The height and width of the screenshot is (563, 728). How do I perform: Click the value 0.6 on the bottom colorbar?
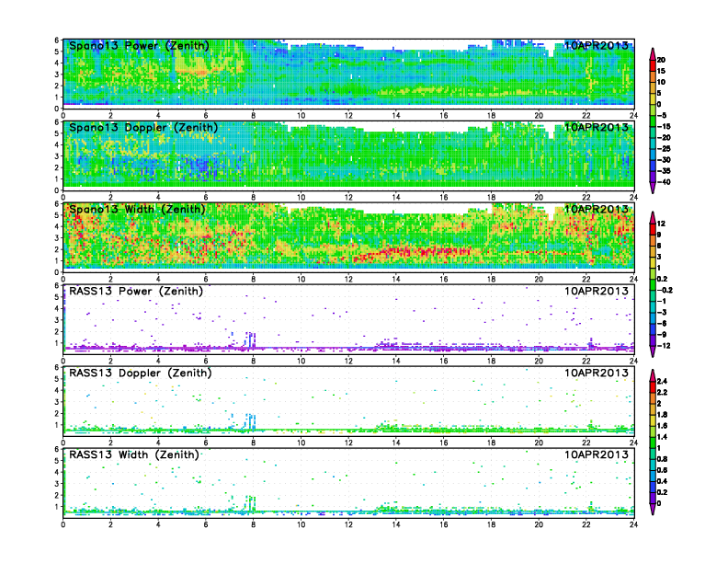(662, 470)
